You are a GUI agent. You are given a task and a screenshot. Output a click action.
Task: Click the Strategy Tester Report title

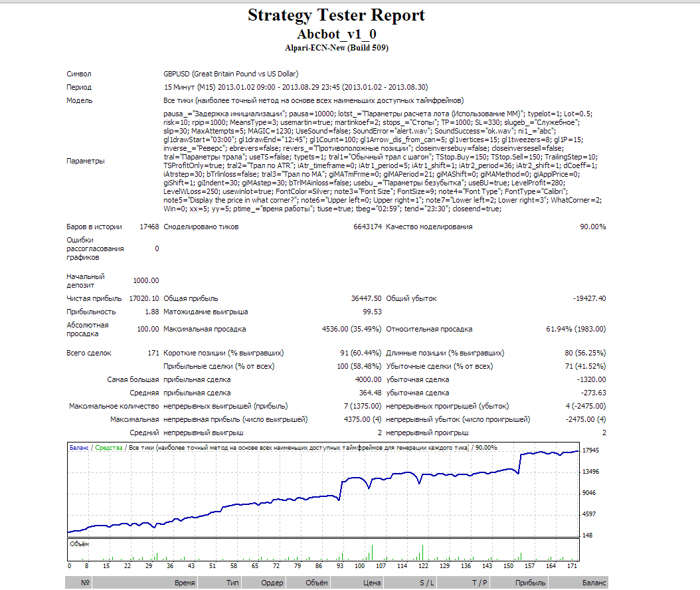pyautogui.click(x=336, y=15)
